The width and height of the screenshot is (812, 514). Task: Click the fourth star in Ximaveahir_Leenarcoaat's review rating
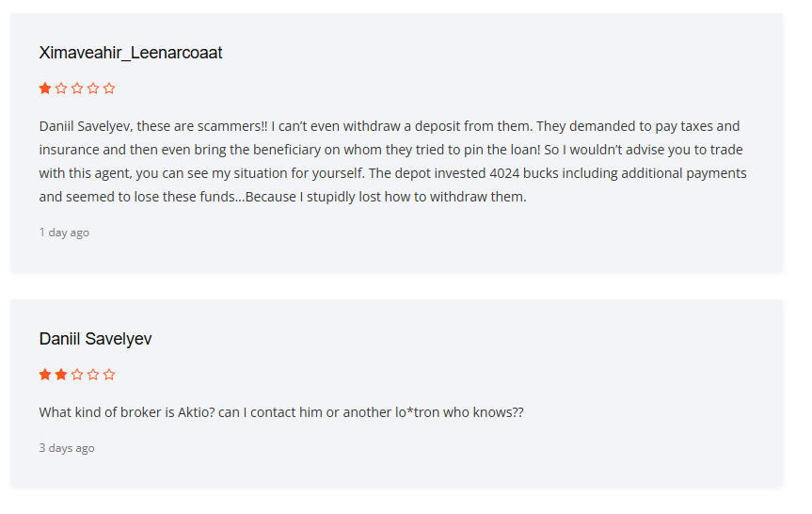93,88
